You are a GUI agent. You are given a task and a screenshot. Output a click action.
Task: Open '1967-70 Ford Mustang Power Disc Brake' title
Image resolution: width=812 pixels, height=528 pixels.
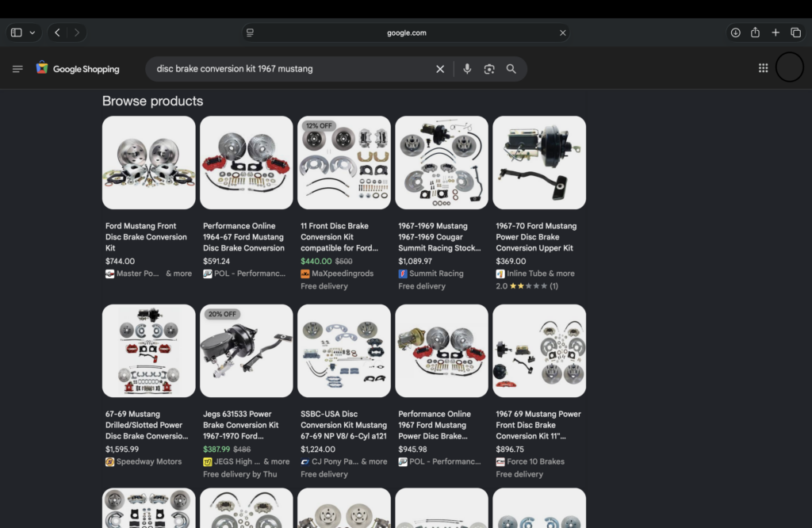536,237
